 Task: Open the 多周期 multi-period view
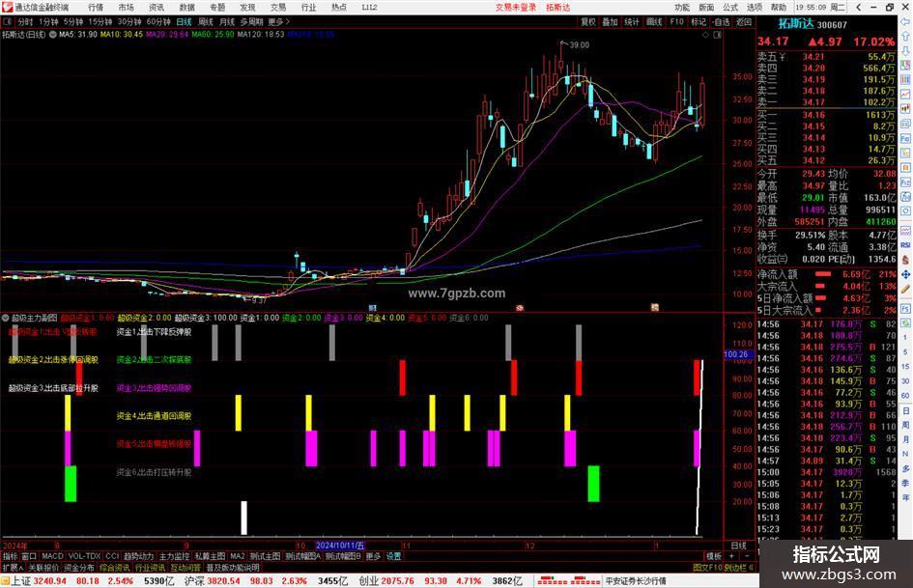[251, 21]
